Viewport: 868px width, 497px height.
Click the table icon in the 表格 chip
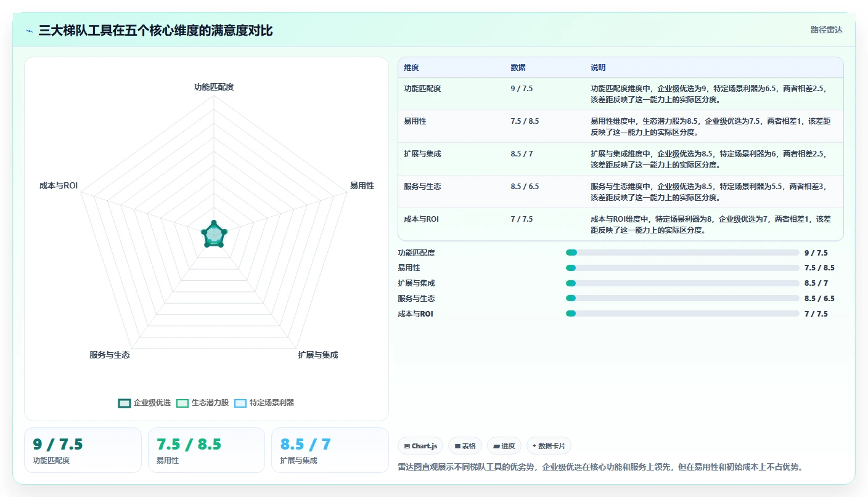tap(457, 446)
